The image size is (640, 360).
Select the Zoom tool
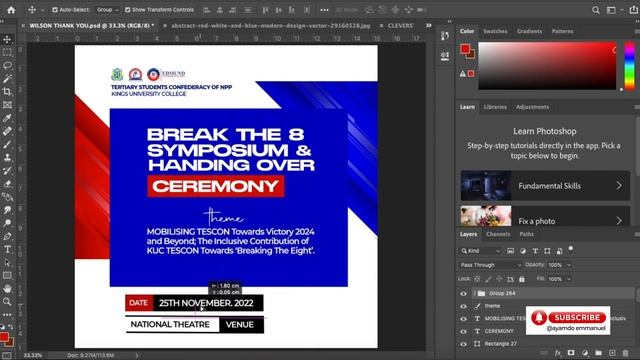[x=7, y=302]
